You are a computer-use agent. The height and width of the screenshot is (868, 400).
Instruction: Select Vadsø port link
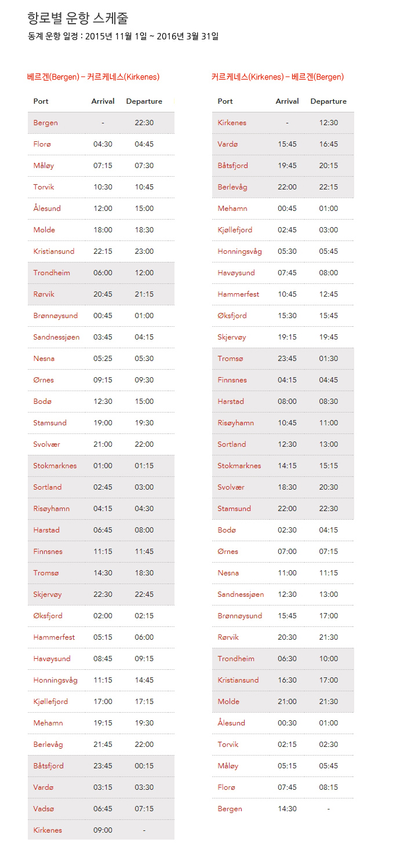[x=43, y=809]
